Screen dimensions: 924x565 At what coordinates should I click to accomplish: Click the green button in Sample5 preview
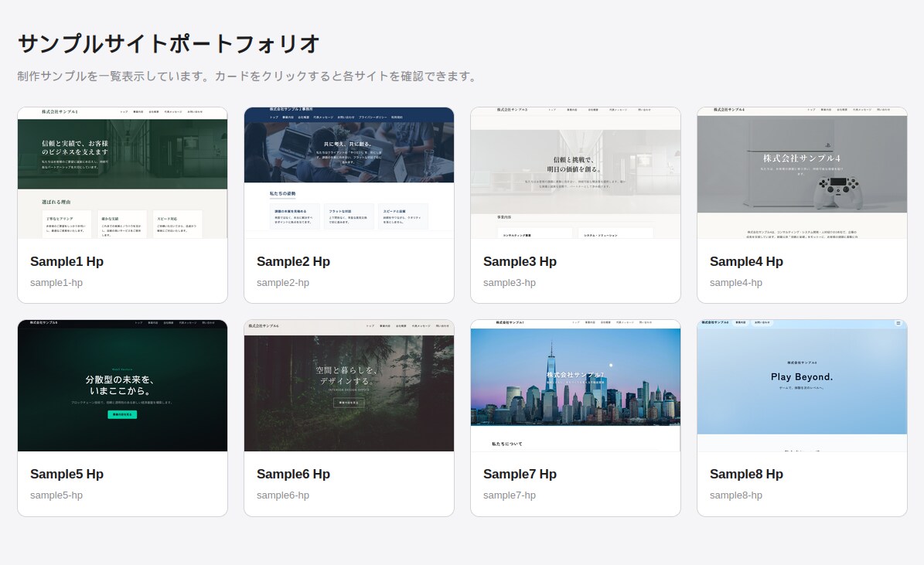pyautogui.click(x=122, y=414)
